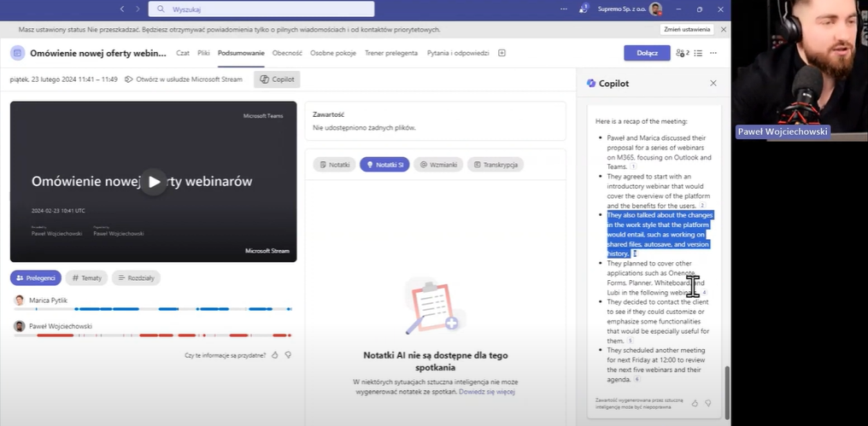
Task: Jump to a point on Paweł Wojciechowski's speaking timeline
Action: (153, 336)
